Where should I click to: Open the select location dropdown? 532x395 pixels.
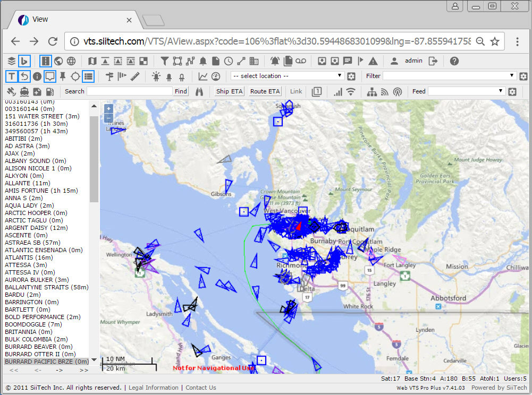tap(288, 76)
